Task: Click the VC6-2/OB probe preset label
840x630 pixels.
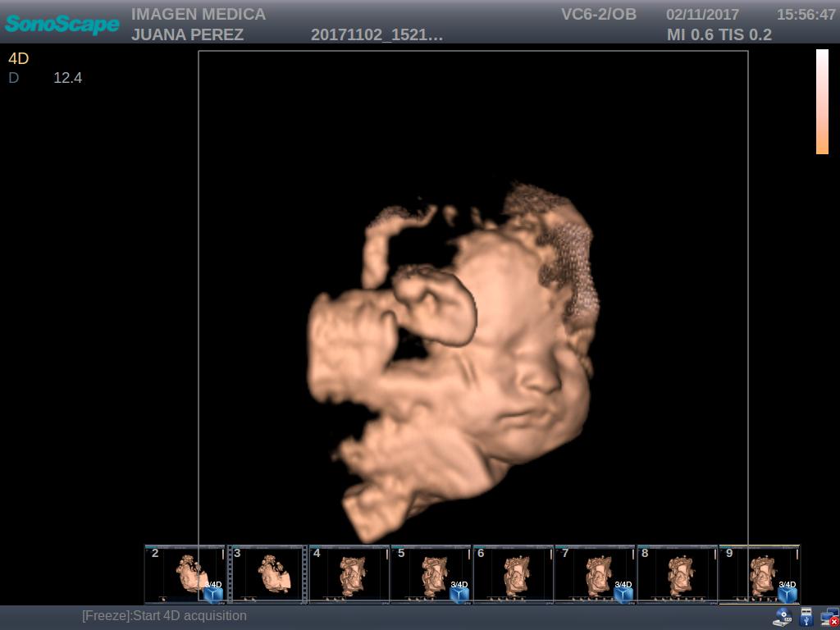Action: click(599, 15)
